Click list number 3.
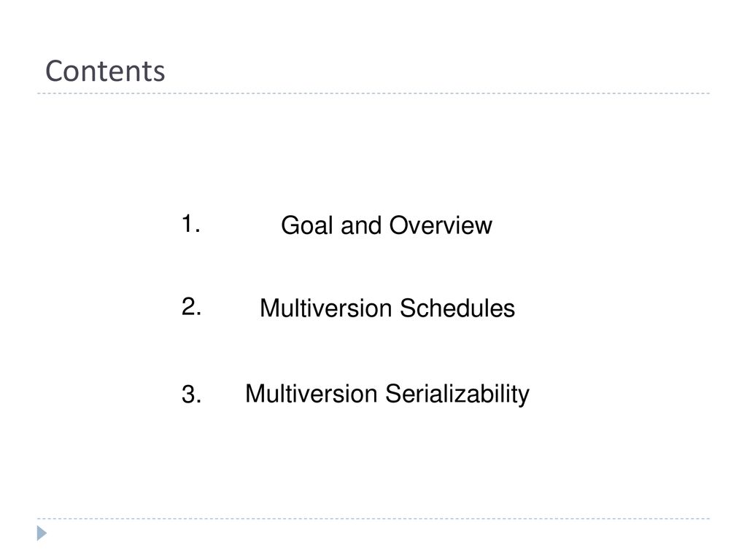The height and width of the screenshot is (560, 747). tap(192, 394)
